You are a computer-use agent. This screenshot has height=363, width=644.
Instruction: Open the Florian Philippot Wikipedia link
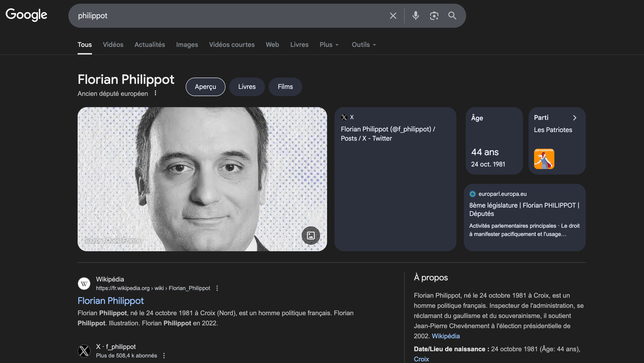point(110,300)
